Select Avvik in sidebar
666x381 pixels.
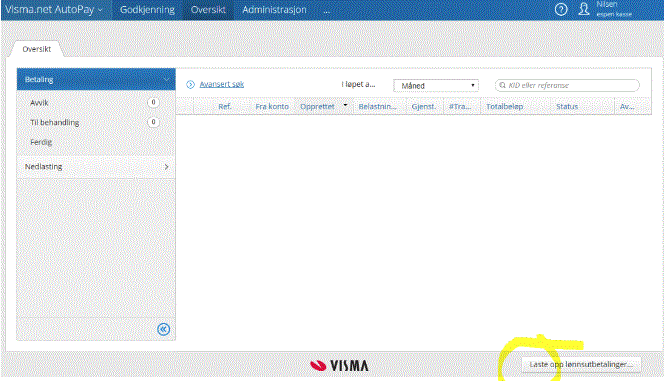[39, 103]
